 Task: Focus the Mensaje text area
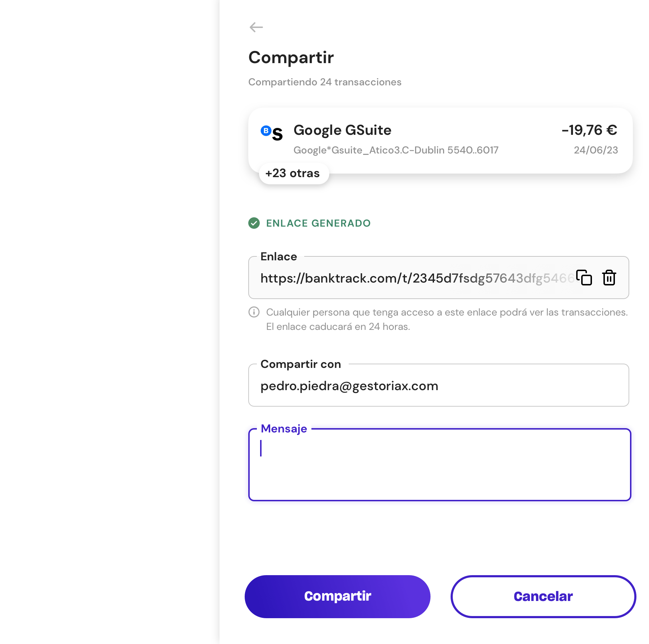coord(439,465)
